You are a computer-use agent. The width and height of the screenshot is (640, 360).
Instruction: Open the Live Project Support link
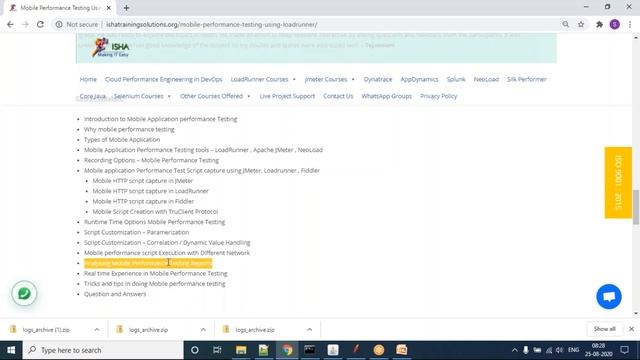(287, 96)
